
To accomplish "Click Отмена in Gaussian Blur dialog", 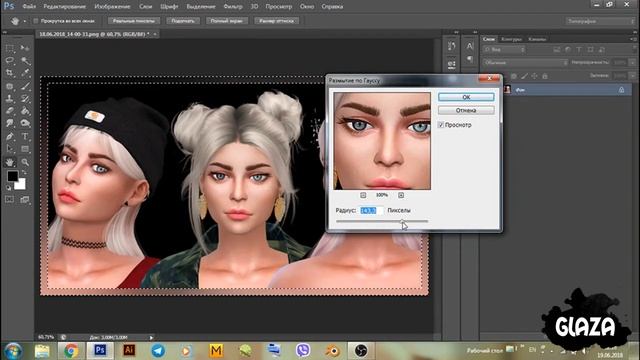I will click(x=466, y=110).
